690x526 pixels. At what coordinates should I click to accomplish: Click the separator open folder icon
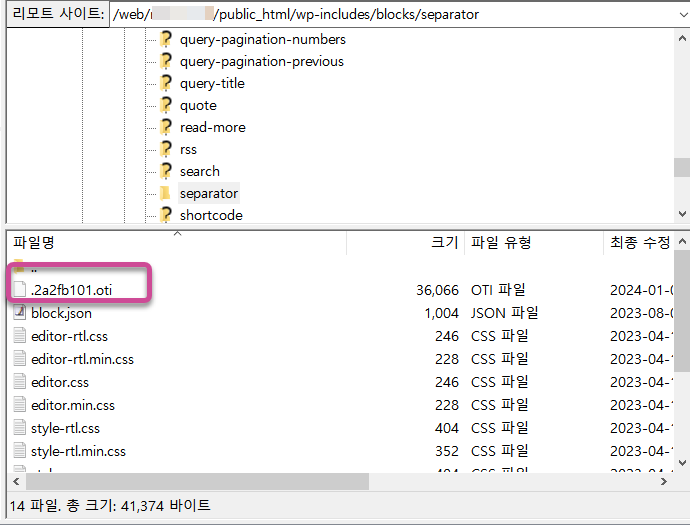tap(165, 193)
